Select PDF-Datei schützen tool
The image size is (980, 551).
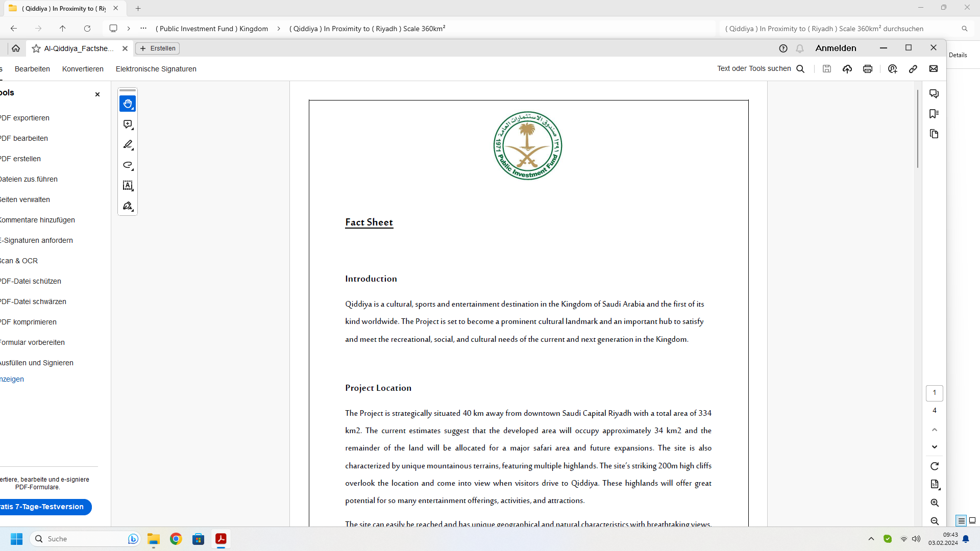point(31,281)
